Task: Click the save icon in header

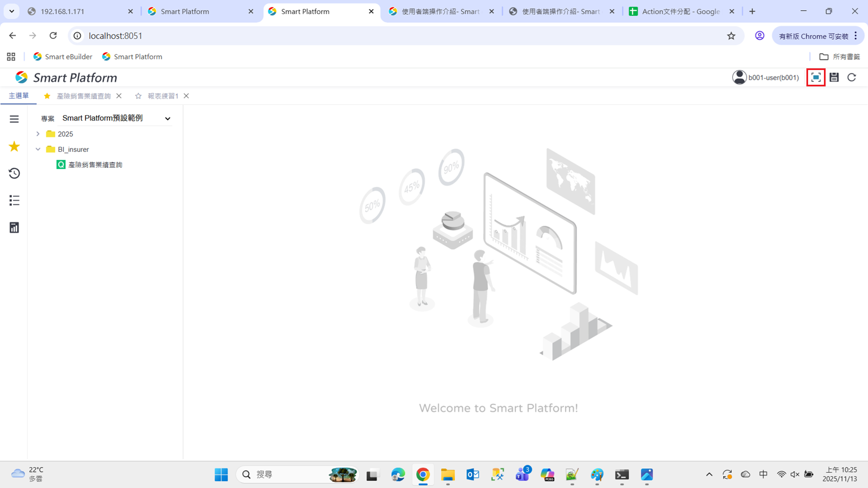Action: [x=834, y=77]
